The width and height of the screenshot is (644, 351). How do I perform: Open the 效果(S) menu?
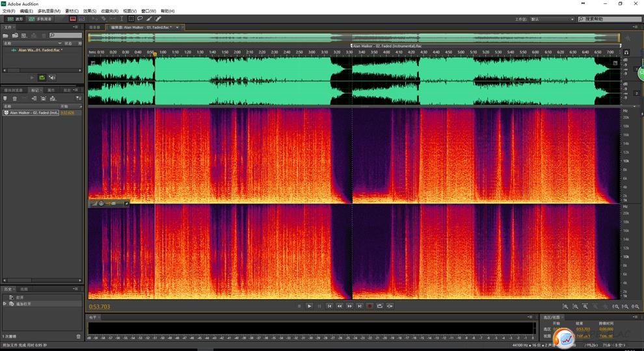[x=90, y=11]
